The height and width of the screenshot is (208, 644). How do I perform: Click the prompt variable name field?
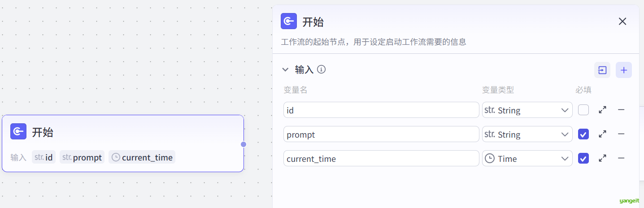tap(381, 134)
